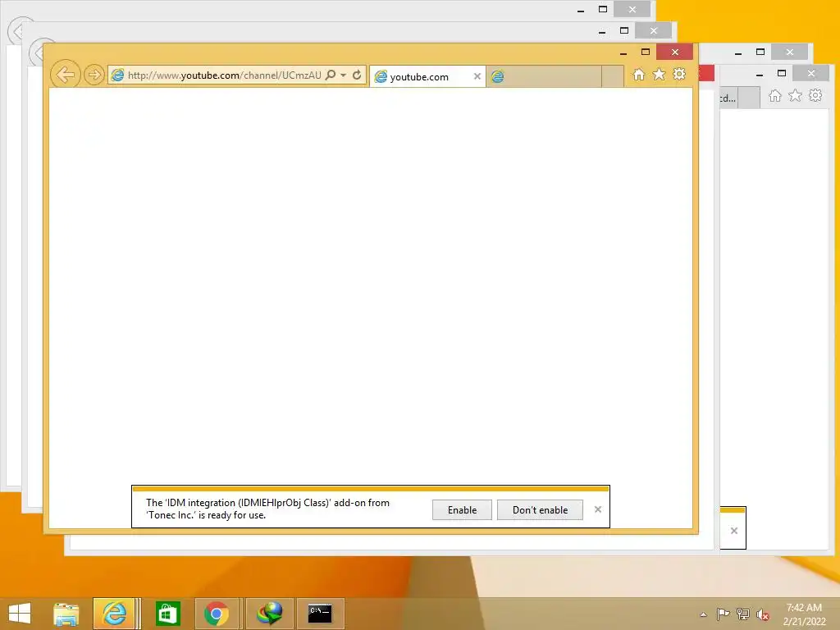Open Home page in the front IE window

pos(638,75)
